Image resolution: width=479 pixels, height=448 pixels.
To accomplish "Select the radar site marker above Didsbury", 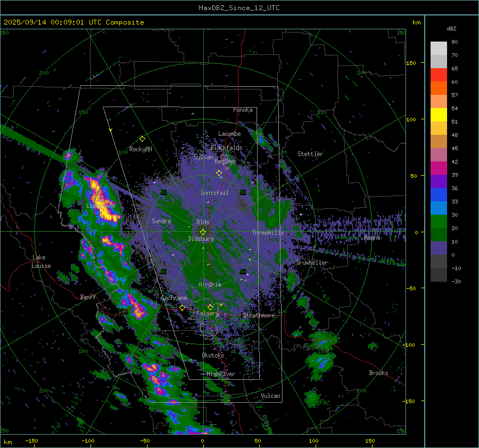I will click(203, 232).
